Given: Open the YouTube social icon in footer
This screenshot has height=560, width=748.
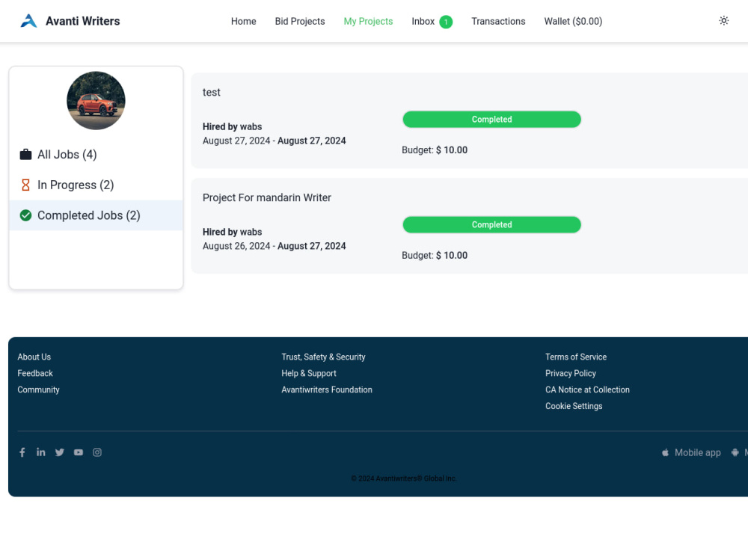Looking at the screenshot, I should point(79,452).
